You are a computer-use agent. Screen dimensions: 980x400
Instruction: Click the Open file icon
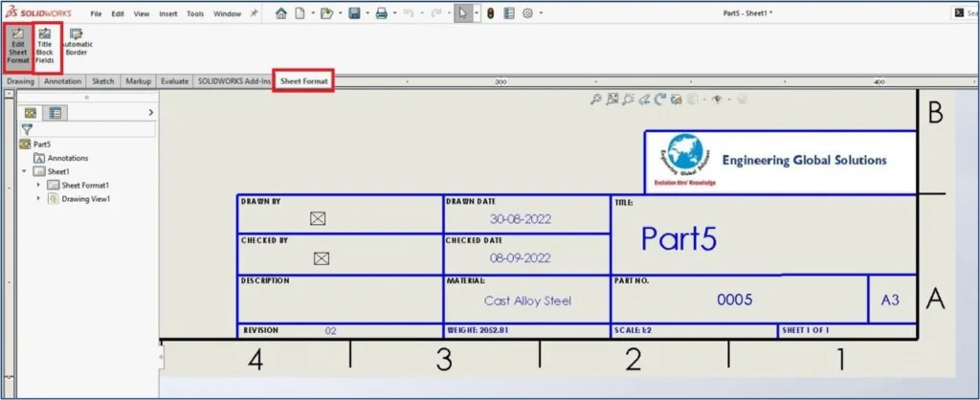coord(326,13)
